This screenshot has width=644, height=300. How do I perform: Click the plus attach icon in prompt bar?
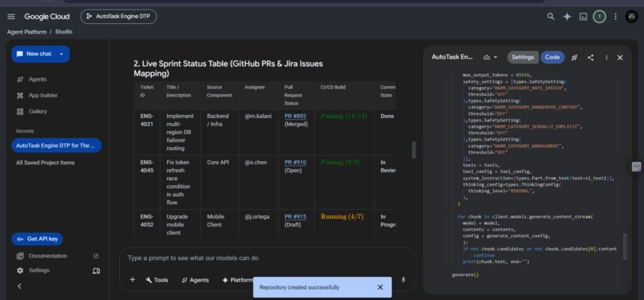pyautogui.click(x=133, y=279)
